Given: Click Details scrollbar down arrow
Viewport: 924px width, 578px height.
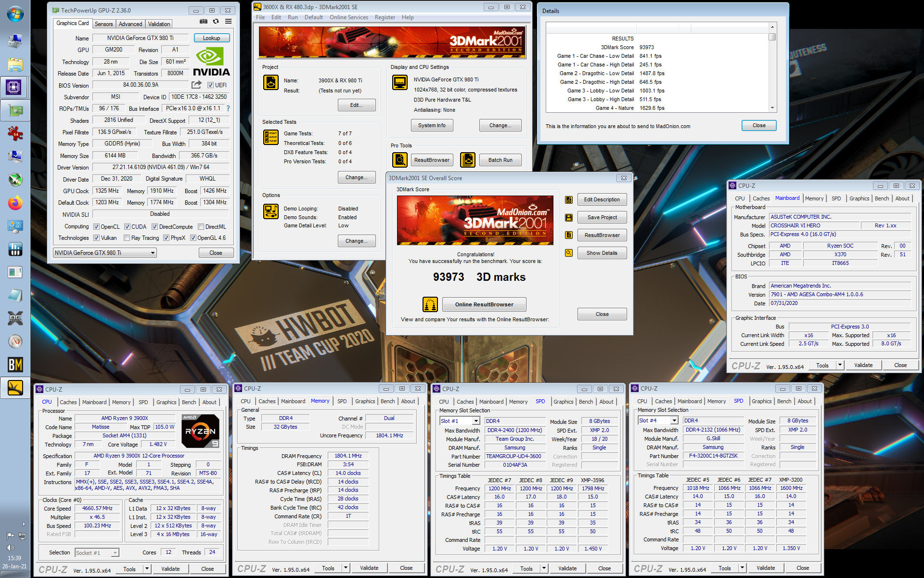Looking at the screenshot, I should pyautogui.click(x=772, y=108).
